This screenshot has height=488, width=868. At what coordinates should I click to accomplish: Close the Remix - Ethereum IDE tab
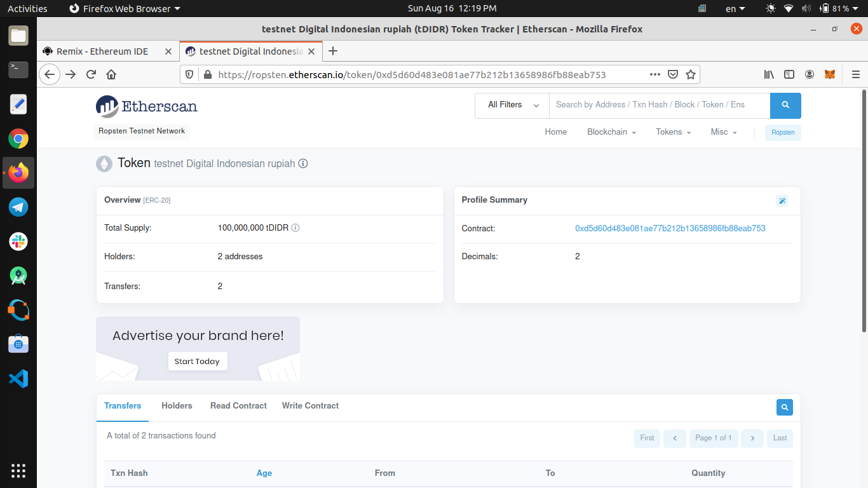[x=168, y=51]
